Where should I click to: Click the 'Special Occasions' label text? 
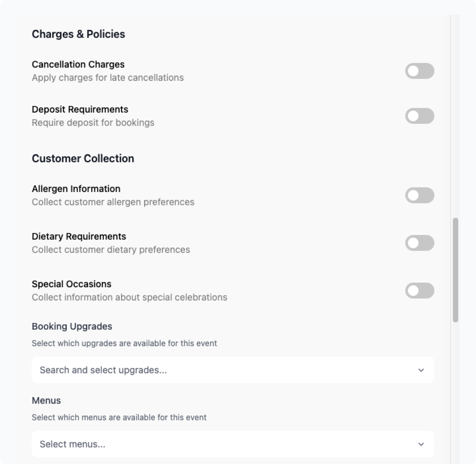click(x=71, y=284)
